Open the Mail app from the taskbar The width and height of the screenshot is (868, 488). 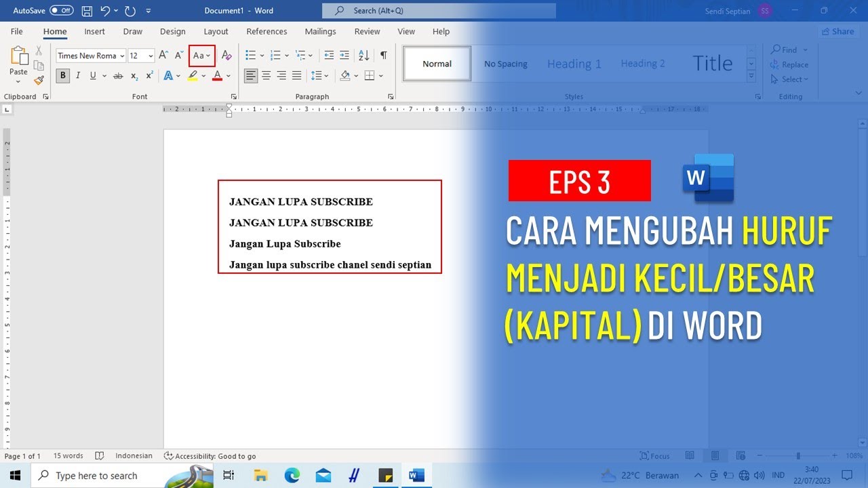tap(323, 476)
